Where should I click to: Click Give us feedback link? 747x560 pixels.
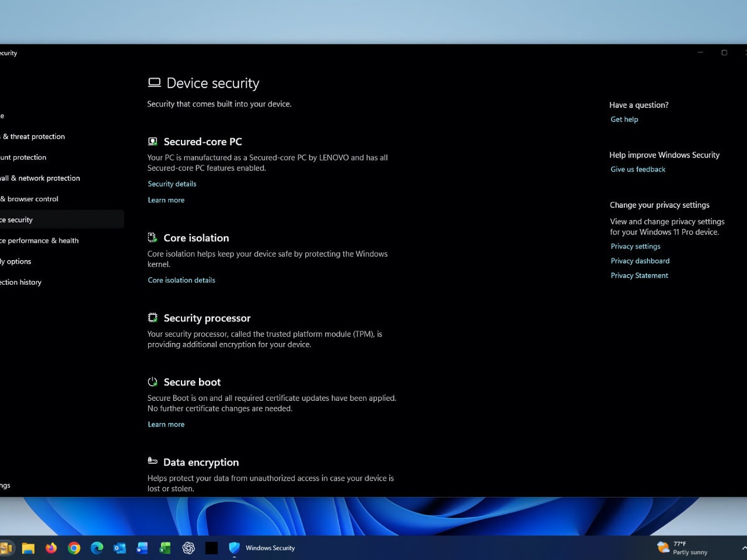coord(637,170)
